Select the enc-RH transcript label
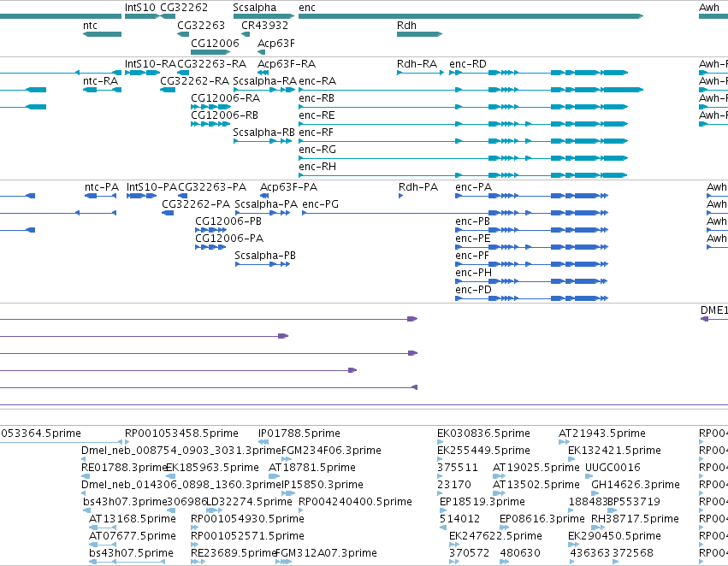The image size is (728, 566). point(317,167)
